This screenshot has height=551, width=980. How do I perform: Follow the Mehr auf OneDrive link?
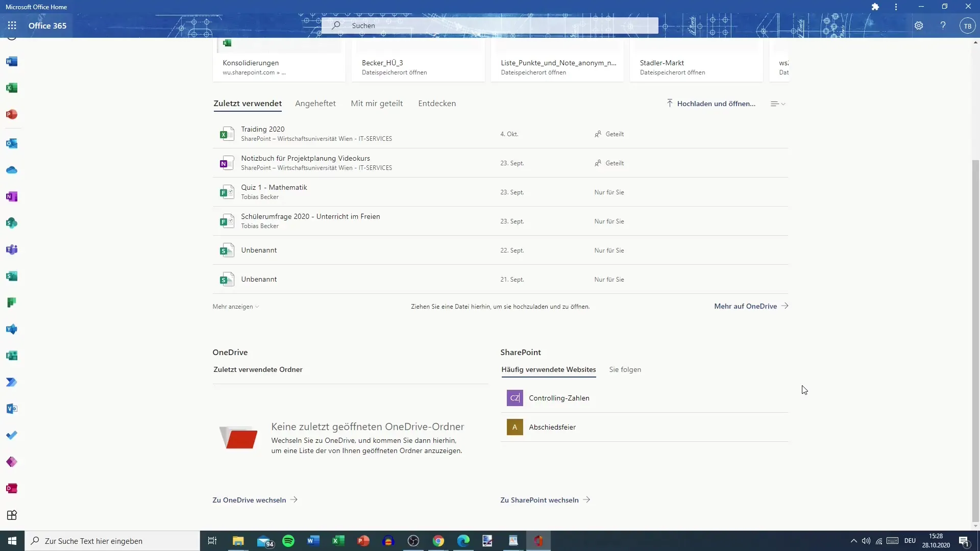[751, 306]
